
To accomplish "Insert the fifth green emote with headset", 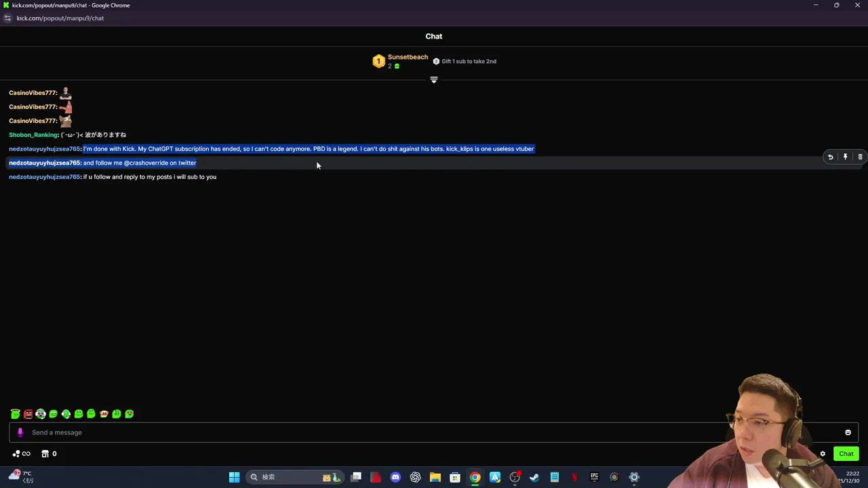I will pyautogui.click(x=66, y=413).
